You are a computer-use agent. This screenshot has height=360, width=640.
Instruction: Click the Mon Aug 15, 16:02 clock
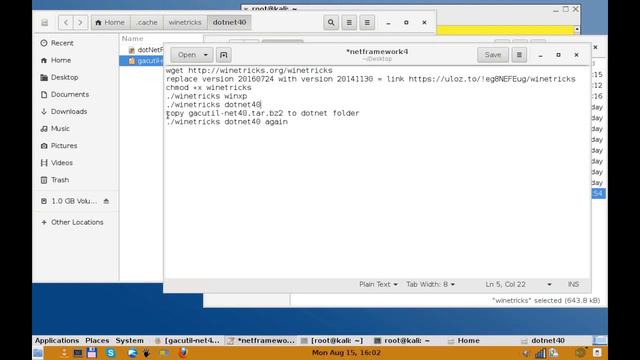(x=346, y=353)
